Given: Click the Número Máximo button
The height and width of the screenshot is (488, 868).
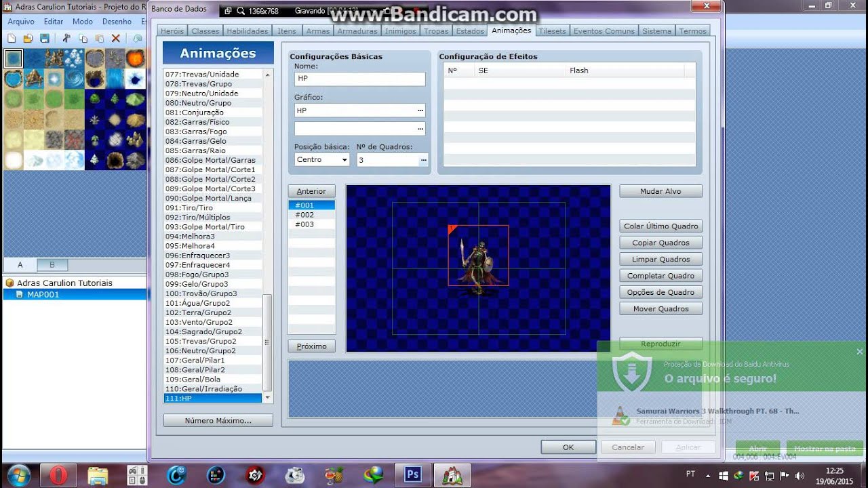Looking at the screenshot, I should (218, 420).
